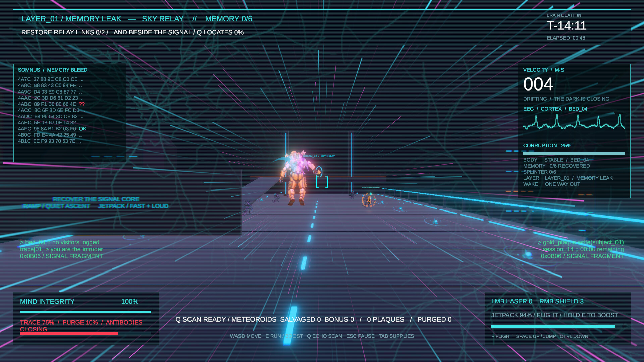Viewport: 644px width, 362px height.
Task: Click the LAYER_01 / MEMORY LEAK heading
Action: click(71, 19)
